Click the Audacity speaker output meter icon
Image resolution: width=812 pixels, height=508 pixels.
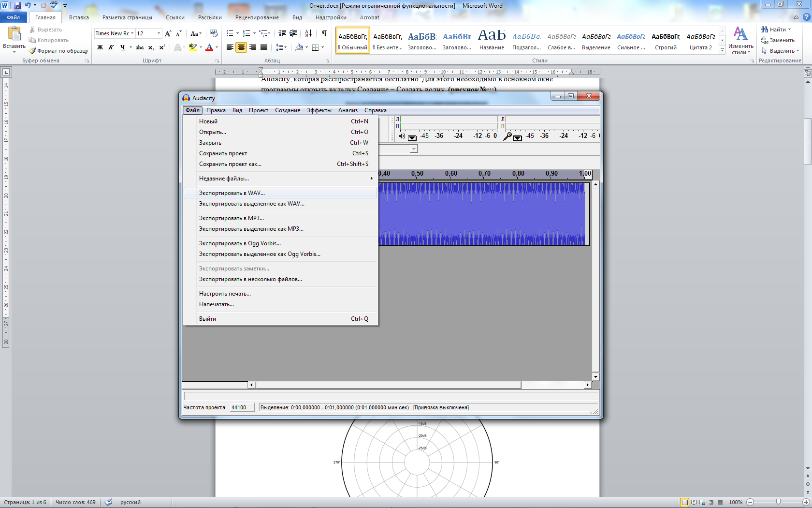[x=402, y=136]
